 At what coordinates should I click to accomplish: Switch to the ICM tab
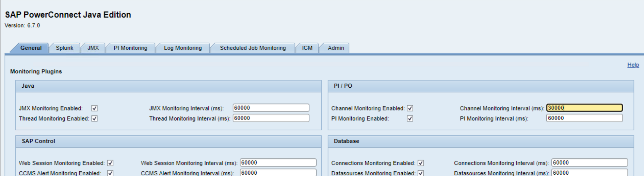click(307, 48)
